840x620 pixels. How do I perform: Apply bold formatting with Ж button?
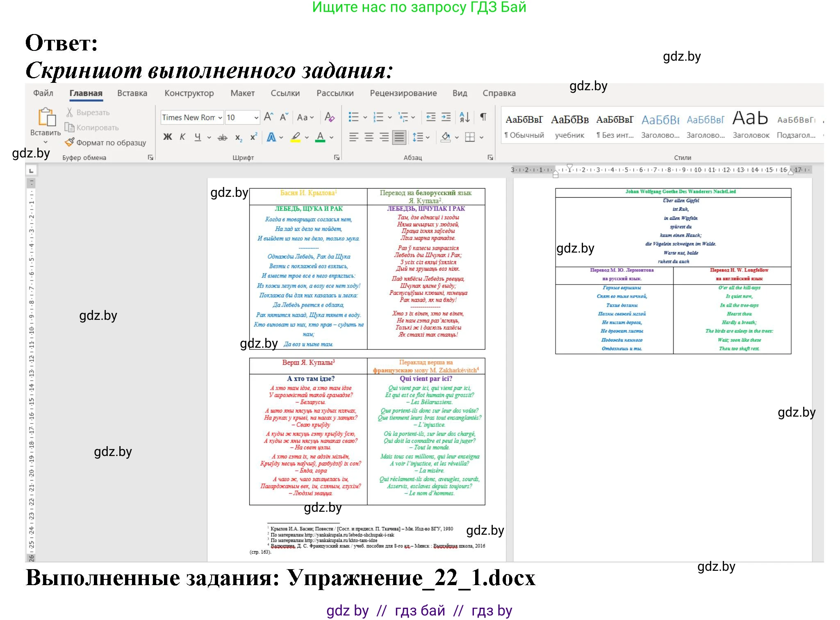[x=167, y=137]
